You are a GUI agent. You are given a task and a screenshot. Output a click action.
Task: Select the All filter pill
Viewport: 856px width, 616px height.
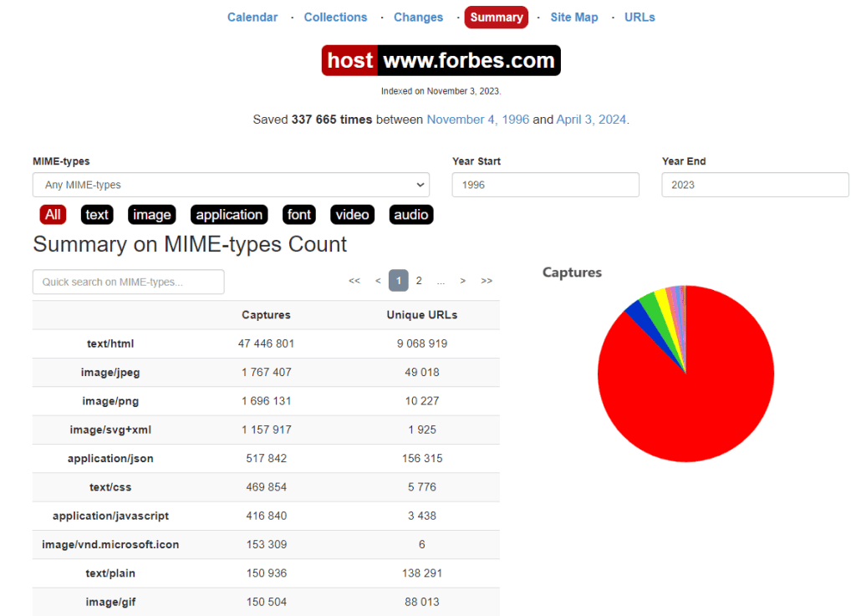pos(53,215)
